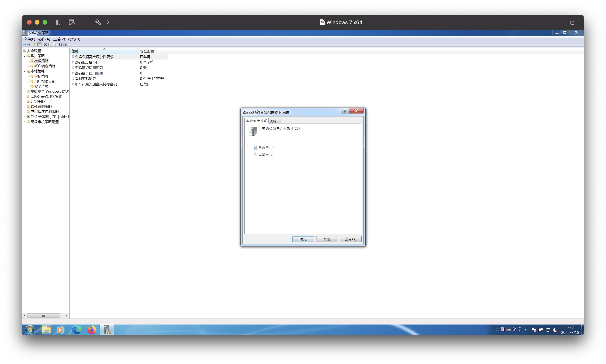Click the Properties toolbar icon
The width and height of the screenshot is (606, 364).
coord(50,45)
